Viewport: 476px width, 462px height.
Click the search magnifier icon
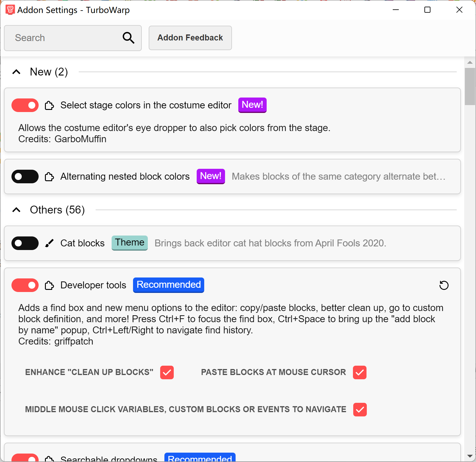pyautogui.click(x=129, y=38)
